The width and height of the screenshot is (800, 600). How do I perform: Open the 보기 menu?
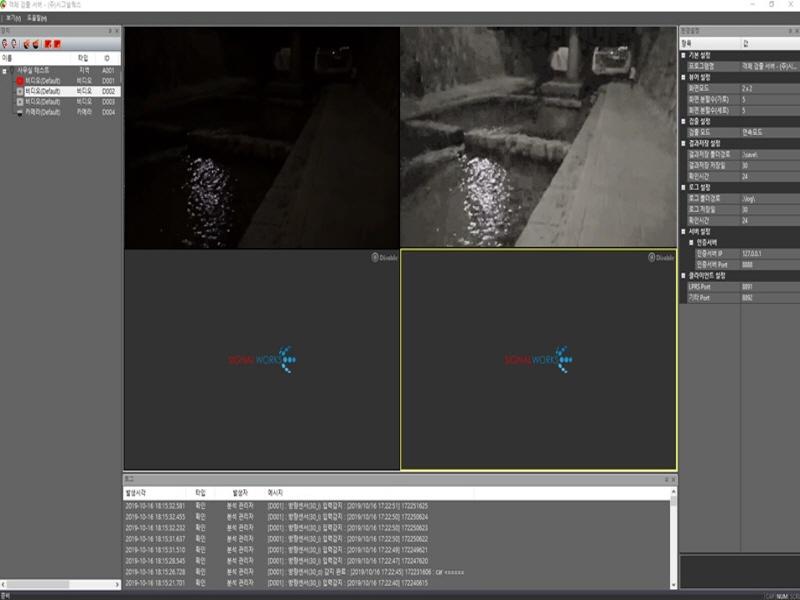pos(13,18)
